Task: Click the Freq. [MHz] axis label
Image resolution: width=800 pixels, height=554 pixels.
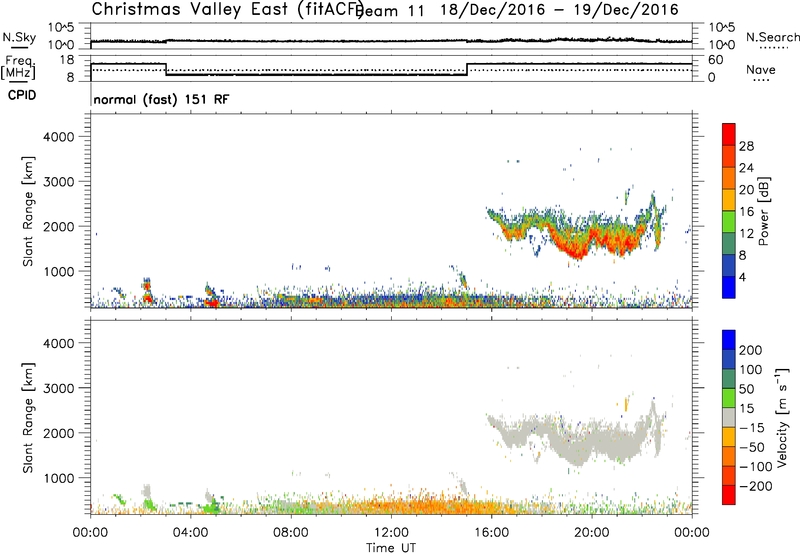Action: 18,68
